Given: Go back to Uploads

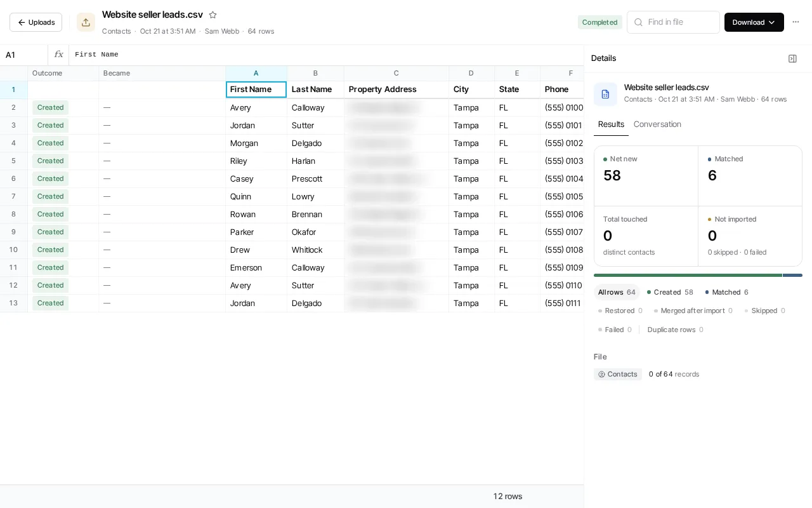Looking at the screenshot, I should coord(36,22).
